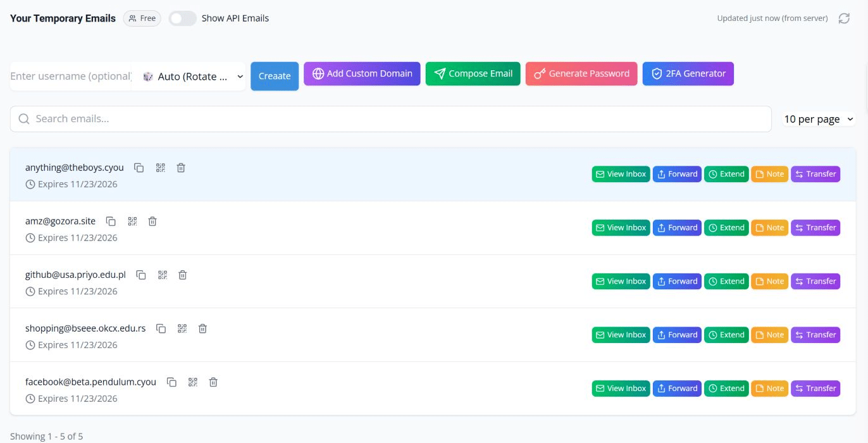Forward facebook@beta.pendulum.cyou emails
Viewport: 868px width, 443px height.
(677, 389)
